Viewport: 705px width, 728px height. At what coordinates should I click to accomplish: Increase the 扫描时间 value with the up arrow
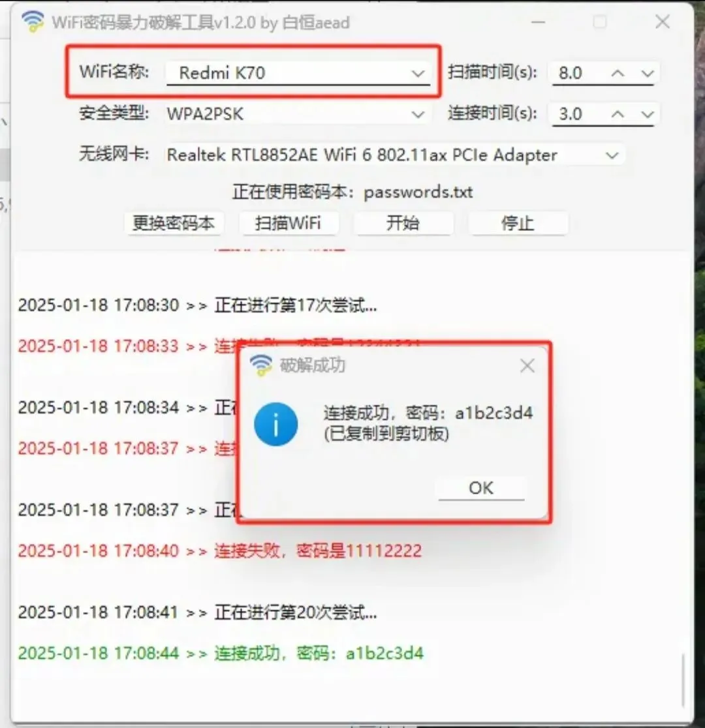pyautogui.click(x=618, y=73)
